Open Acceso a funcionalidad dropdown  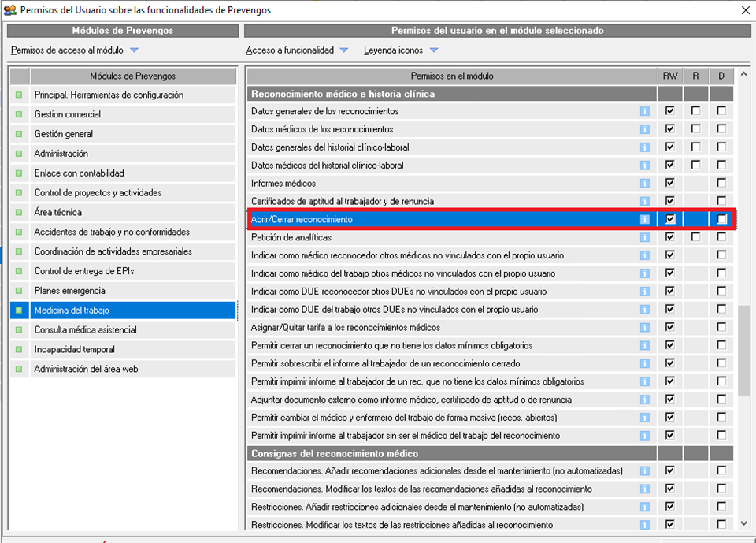(343, 50)
